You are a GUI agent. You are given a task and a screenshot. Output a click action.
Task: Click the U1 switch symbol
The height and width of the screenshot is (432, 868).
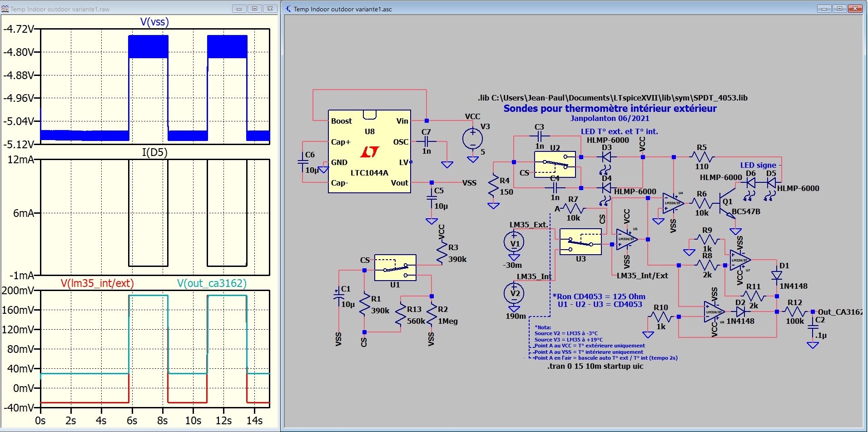point(395,267)
